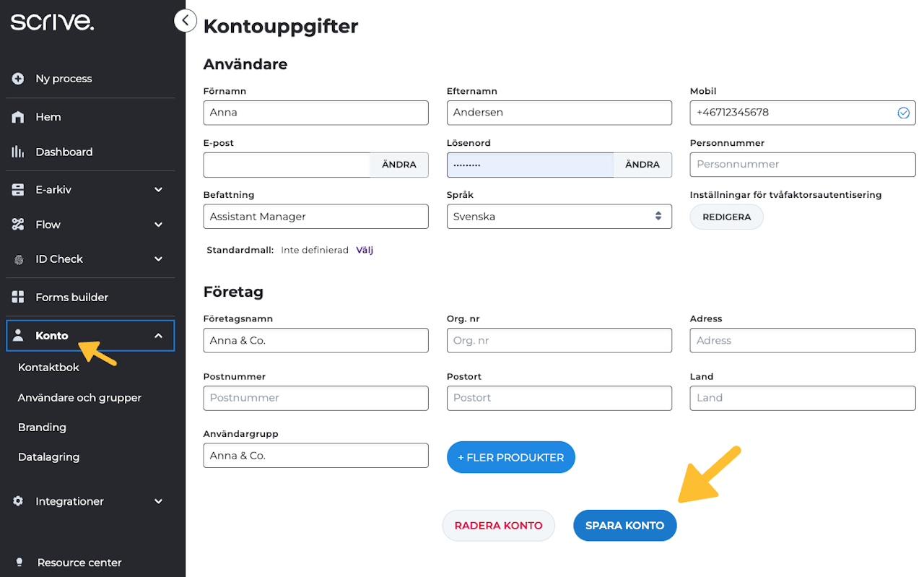Click the E-arkiv archive icon
This screenshot has width=924, height=577.
[18, 190]
